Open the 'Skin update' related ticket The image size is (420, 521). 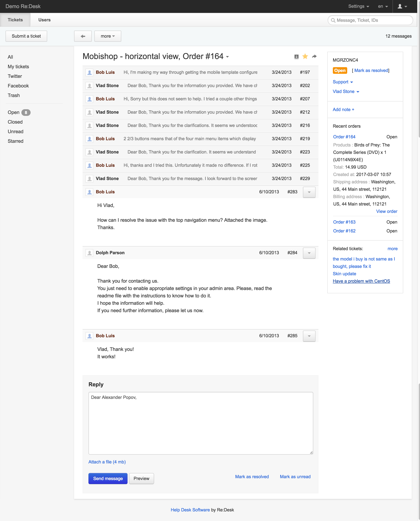[344, 274]
